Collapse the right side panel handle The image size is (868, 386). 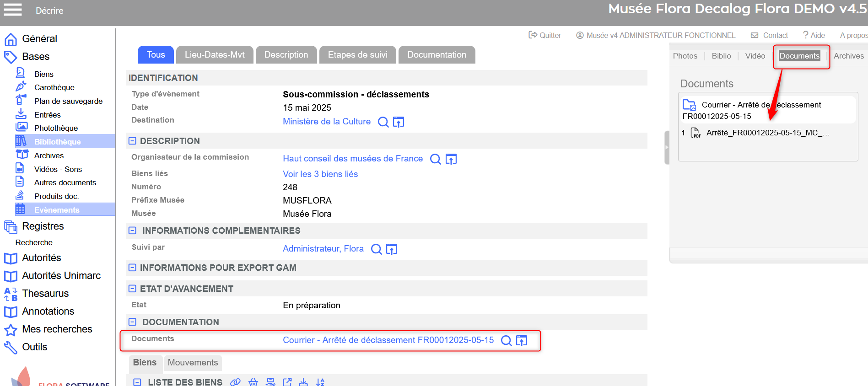point(667,147)
